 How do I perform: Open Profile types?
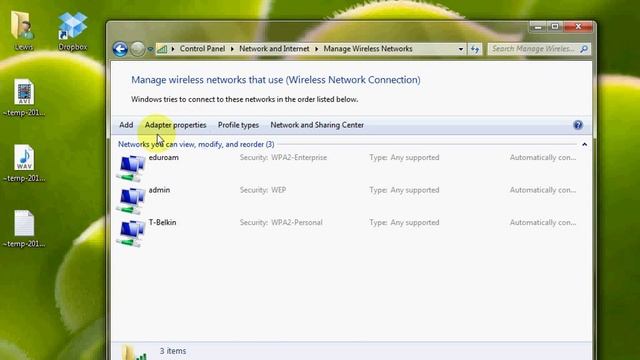click(x=238, y=125)
